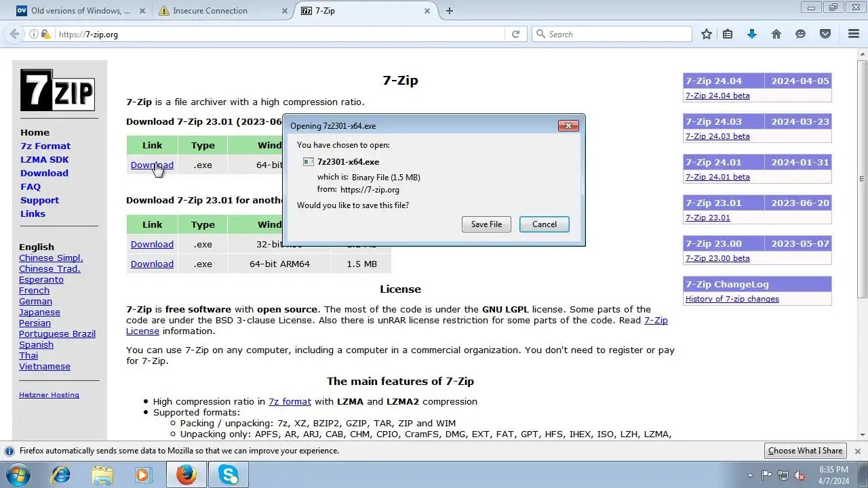Image resolution: width=868 pixels, height=488 pixels.
Task: Open the Support sidebar link
Action: 39,200
